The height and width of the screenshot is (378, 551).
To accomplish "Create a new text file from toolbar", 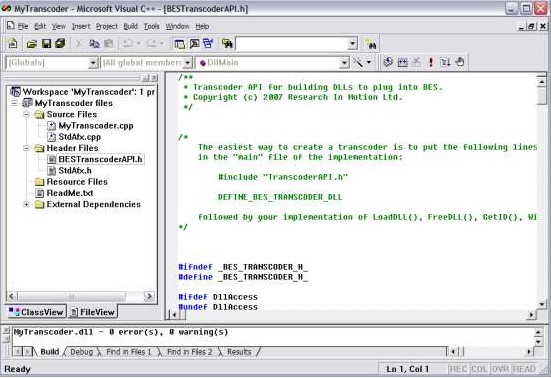I will [x=13, y=44].
